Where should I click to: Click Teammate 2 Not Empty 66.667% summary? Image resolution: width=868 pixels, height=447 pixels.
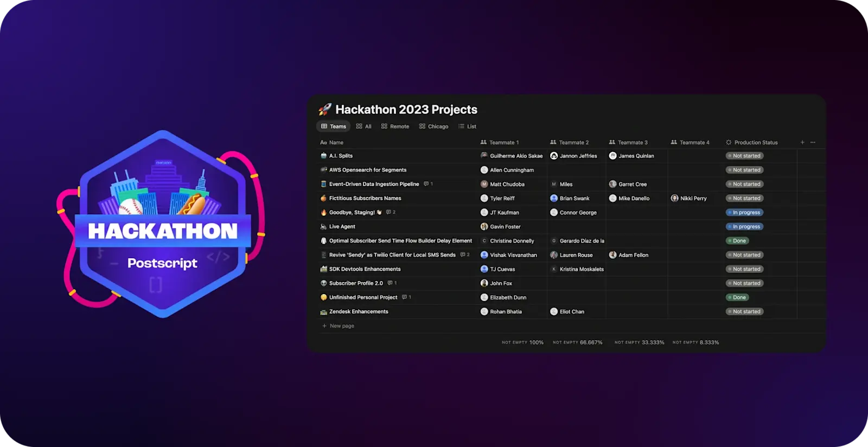[x=577, y=342]
